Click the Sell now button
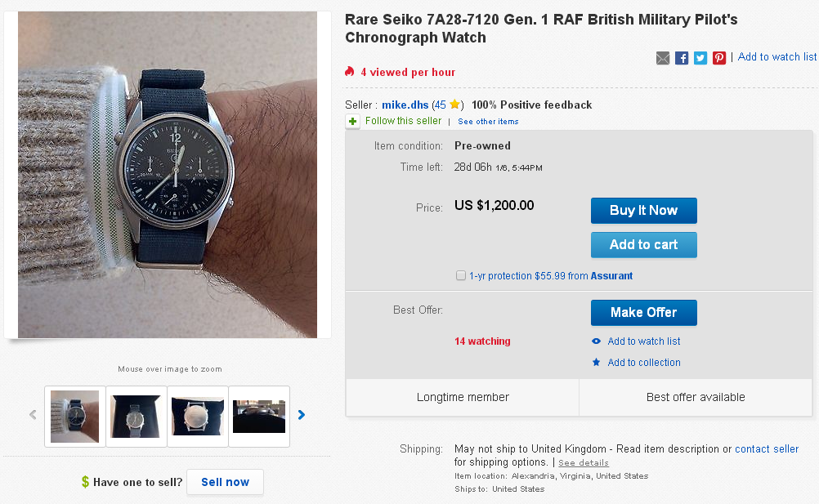 pos(225,482)
